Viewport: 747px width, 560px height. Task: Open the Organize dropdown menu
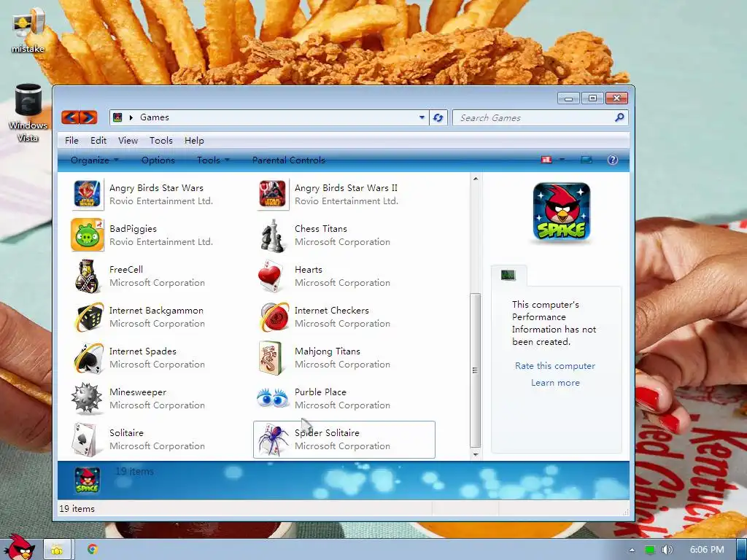94,160
